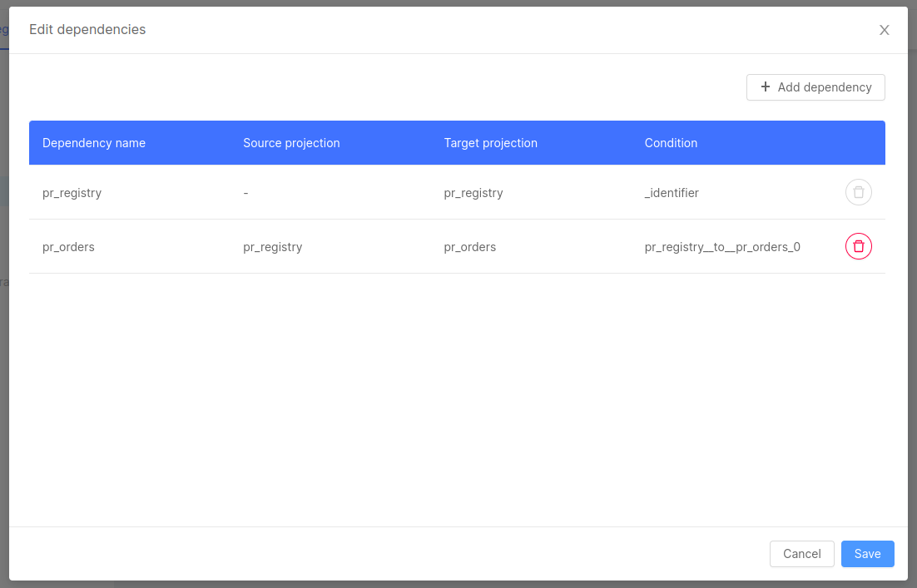Save the dependency changes
Viewport: 917px width, 588px height.
[x=867, y=553]
